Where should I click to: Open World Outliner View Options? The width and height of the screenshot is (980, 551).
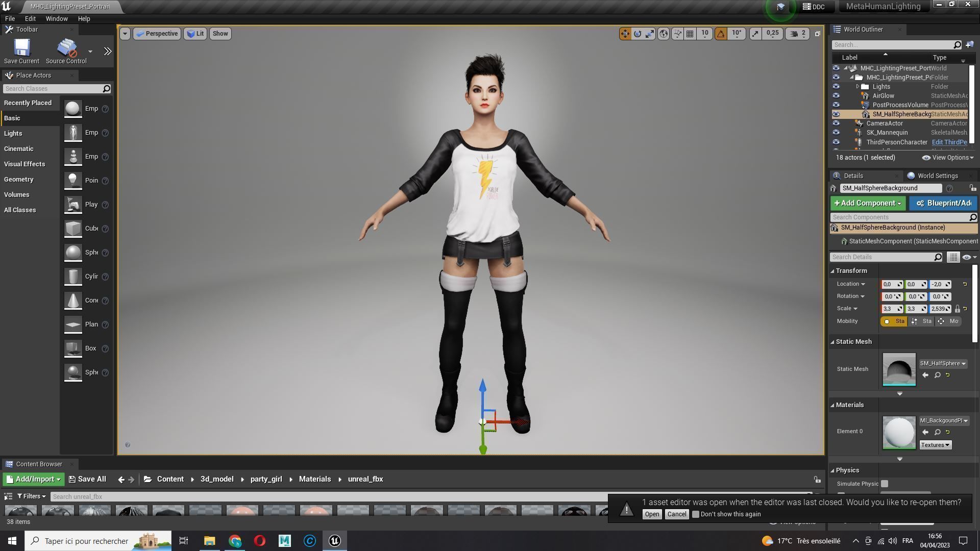(x=948, y=158)
